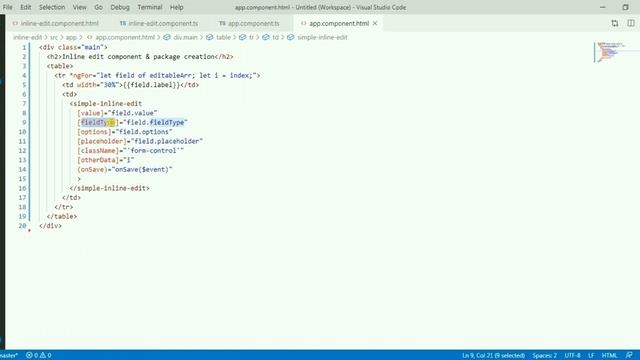Open the Debug menu

point(120,7)
